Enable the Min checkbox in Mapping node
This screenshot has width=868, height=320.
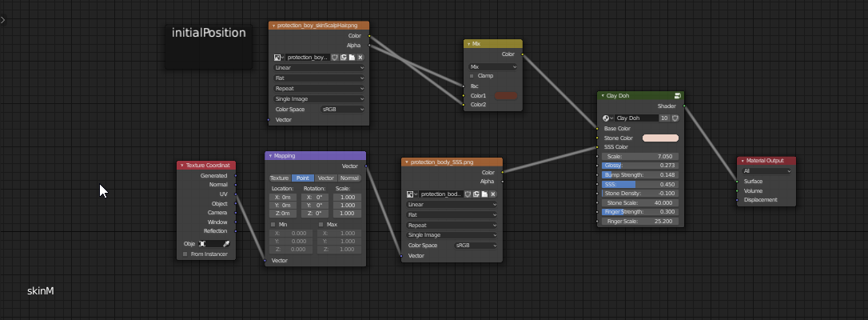(x=273, y=224)
